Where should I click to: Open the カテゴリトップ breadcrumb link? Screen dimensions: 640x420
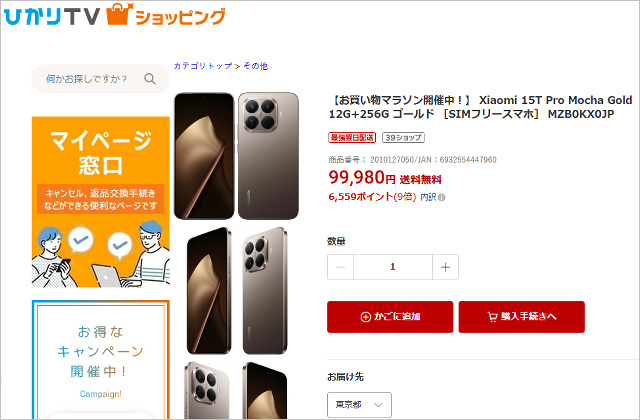pyautogui.click(x=203, y=66)
